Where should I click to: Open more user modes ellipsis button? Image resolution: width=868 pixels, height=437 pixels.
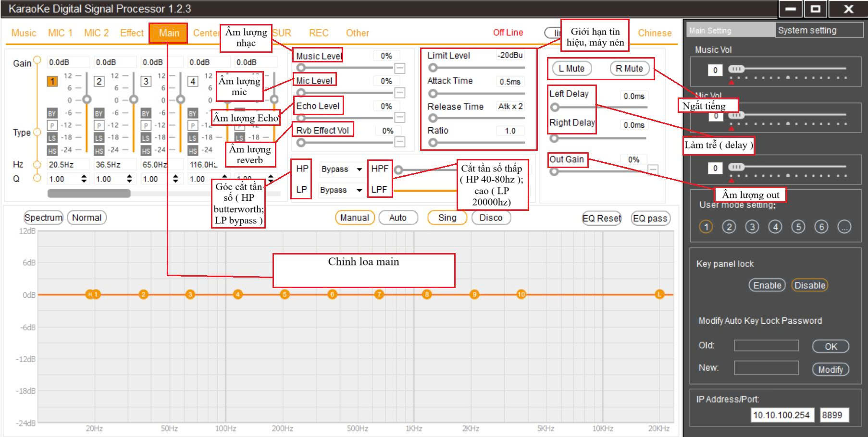(844, 227)
